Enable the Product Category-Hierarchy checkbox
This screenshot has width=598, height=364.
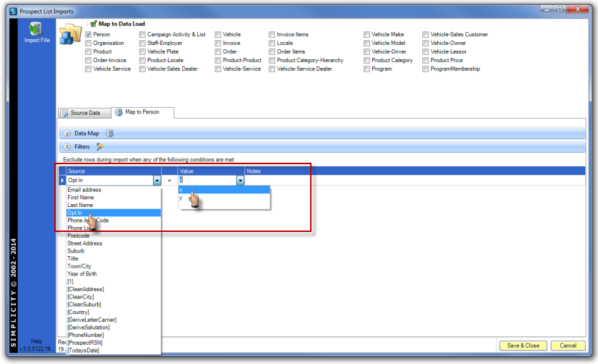272,60
